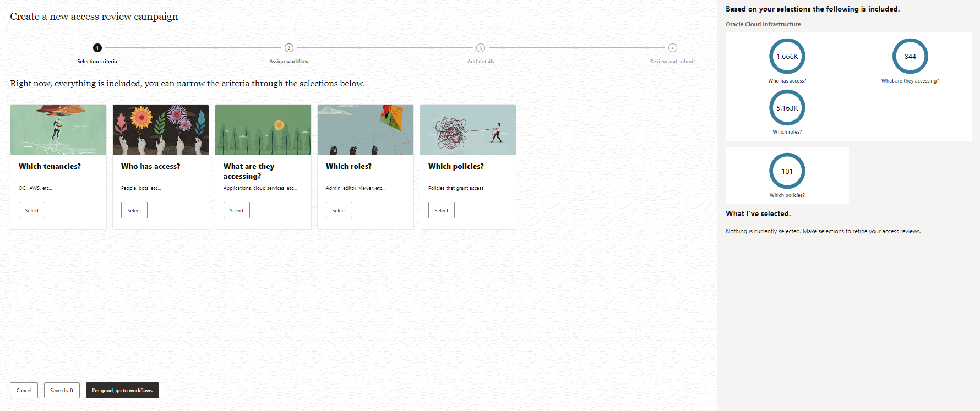
Task: Click the Who has access? card heading
Action: tap(150, 166)
